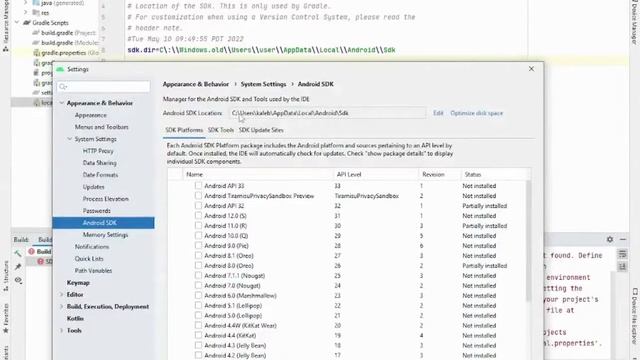
Task: Collapse Gradle Scripts in project tree
Action: point(17,23)
